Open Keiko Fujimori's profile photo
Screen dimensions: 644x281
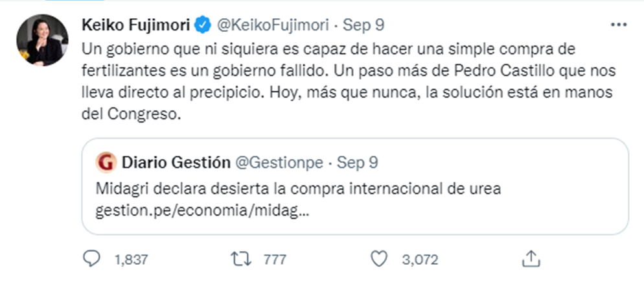(43, 41)
